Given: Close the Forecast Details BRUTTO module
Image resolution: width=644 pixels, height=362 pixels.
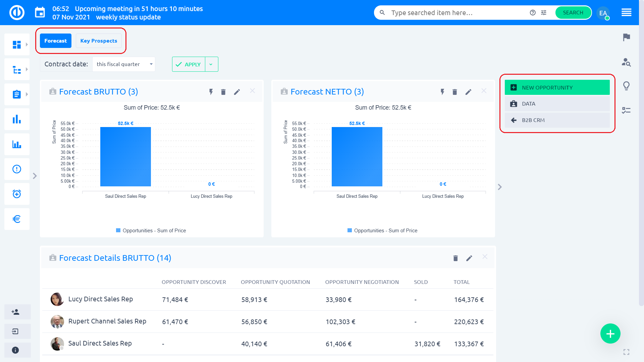Looking at the screenshot, I should point(485,257).
